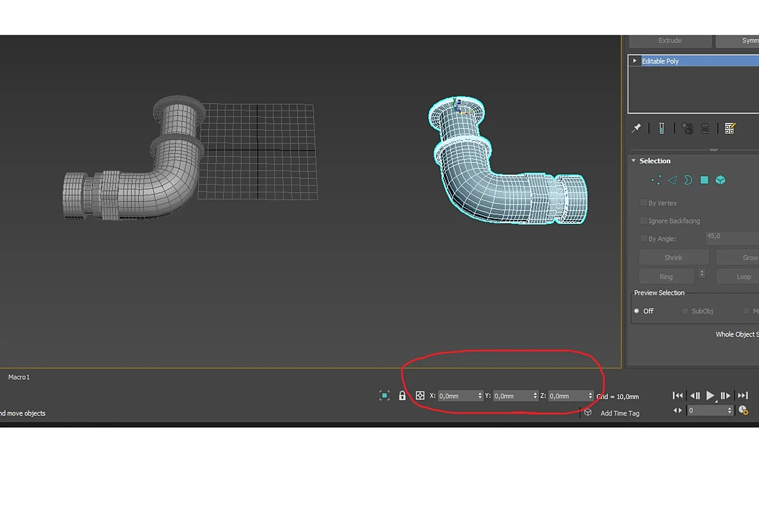Viewport: 759px width, 532px height.
Task: Toggle Selection Lock padlock icon
Action: (402, 396)
